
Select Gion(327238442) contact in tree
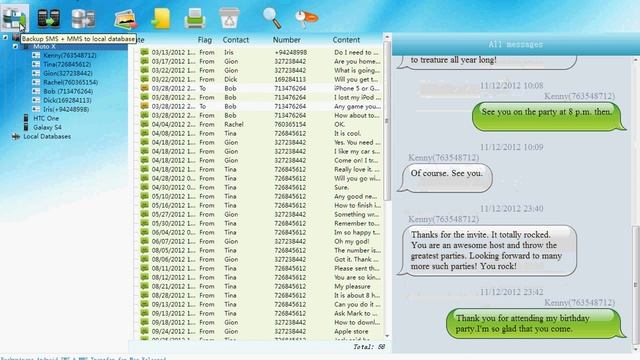(x=68, y=73)
